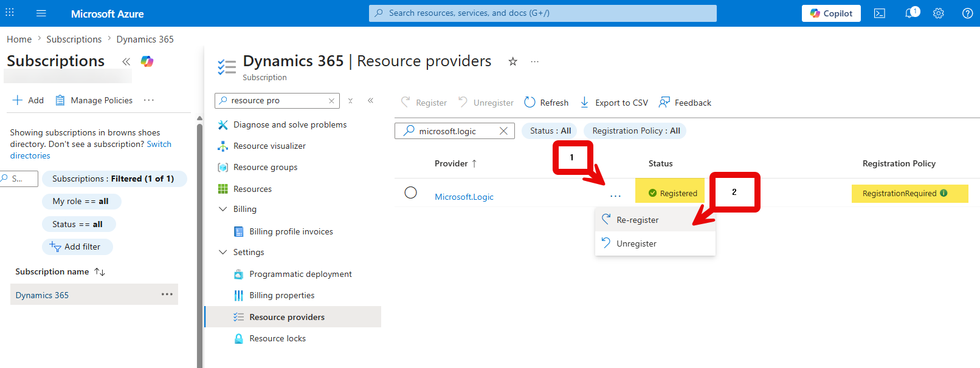Open Cloud Shell from the top bar

point(880,13)
